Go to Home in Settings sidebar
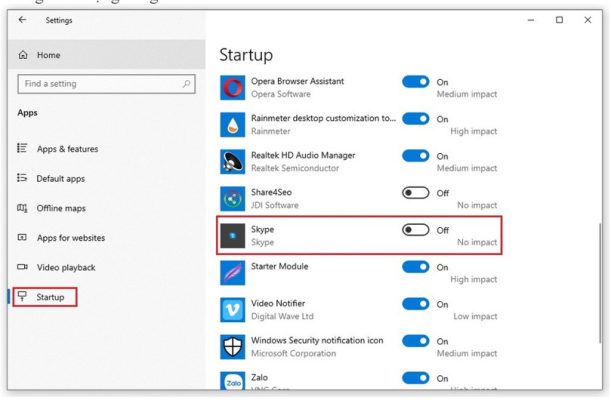Screen dimensions: 611x400 [106, 55]
